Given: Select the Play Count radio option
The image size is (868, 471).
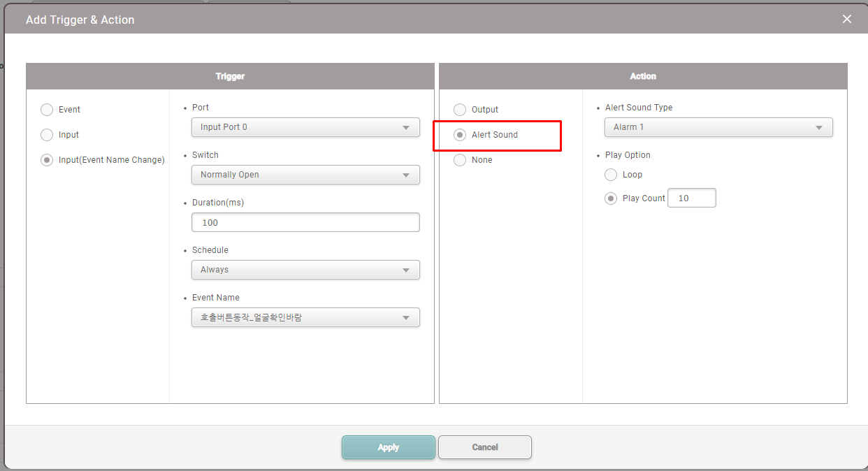Looking at the screenshot, I should click(611, 198).
